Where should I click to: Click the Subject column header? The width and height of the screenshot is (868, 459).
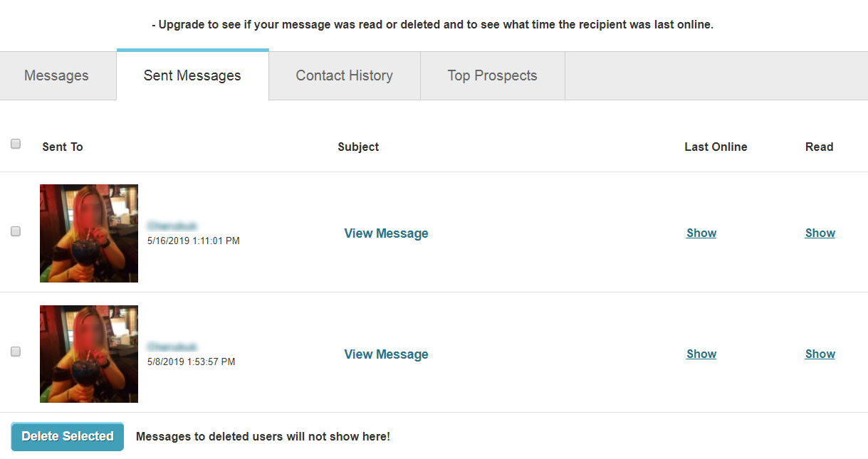(358, 147)
